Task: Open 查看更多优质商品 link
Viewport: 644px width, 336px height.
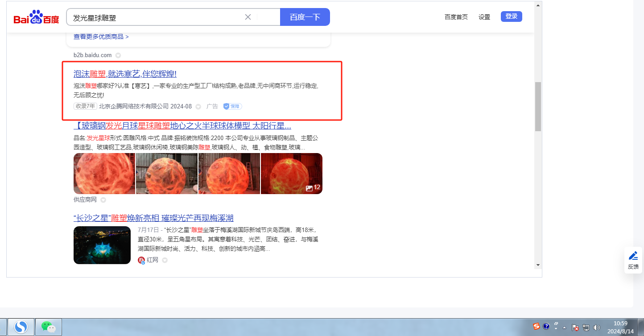Action: tap(101, 37)
